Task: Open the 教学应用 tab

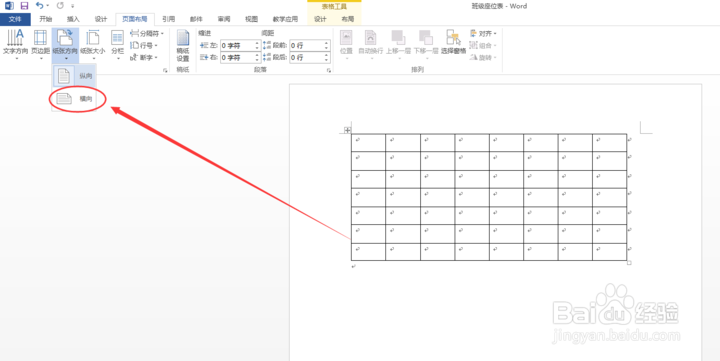Action: point(285,19)
